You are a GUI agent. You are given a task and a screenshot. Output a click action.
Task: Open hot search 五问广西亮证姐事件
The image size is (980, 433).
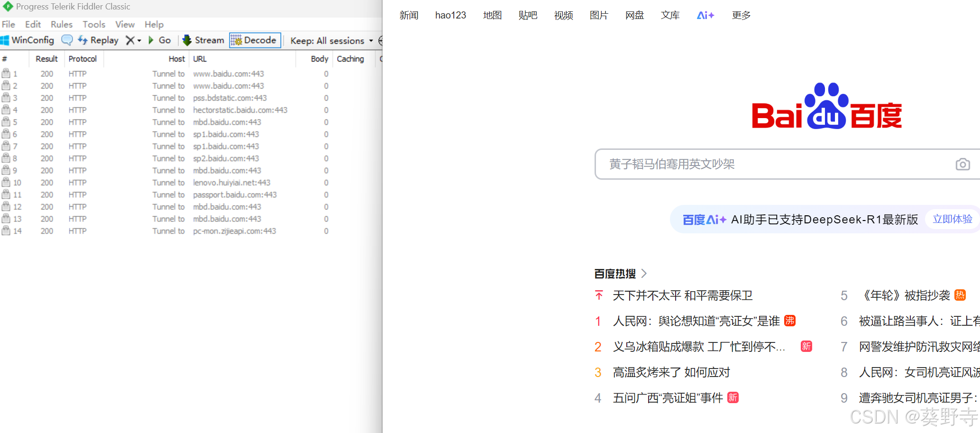[x=668, y=398]
